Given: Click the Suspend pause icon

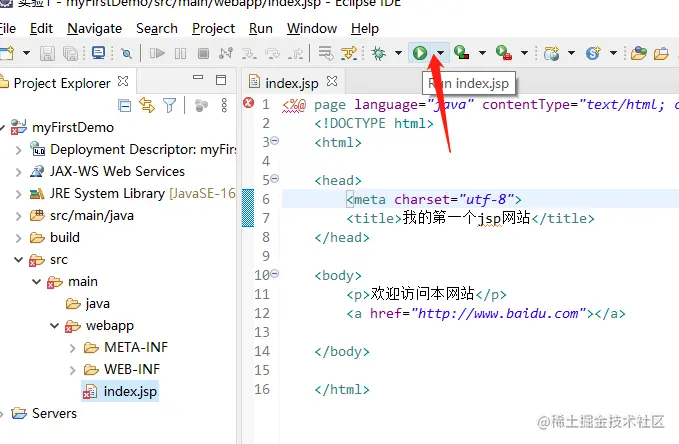Looking at the screenshot, I should [x=180, y=53].
